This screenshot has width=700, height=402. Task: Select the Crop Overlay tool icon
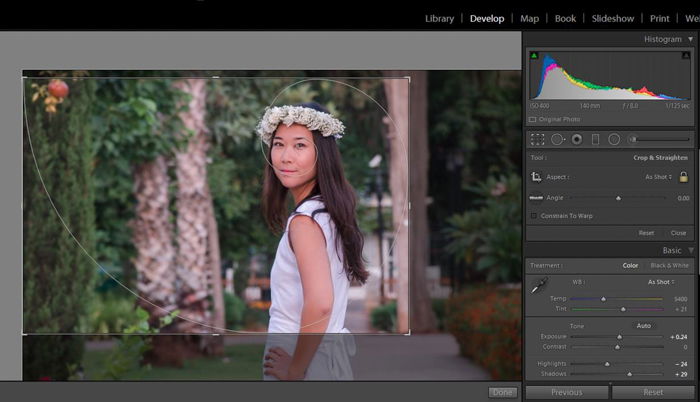[538, 139]
